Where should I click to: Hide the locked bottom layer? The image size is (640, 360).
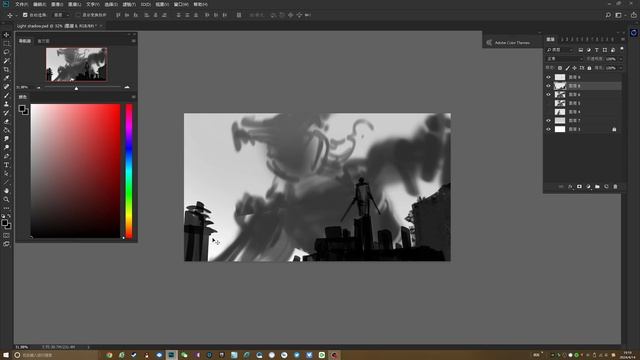548,129
